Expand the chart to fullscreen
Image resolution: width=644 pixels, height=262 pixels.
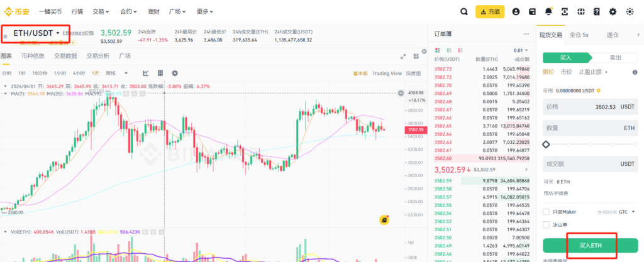pyautogui.click(x=403, y=56)
